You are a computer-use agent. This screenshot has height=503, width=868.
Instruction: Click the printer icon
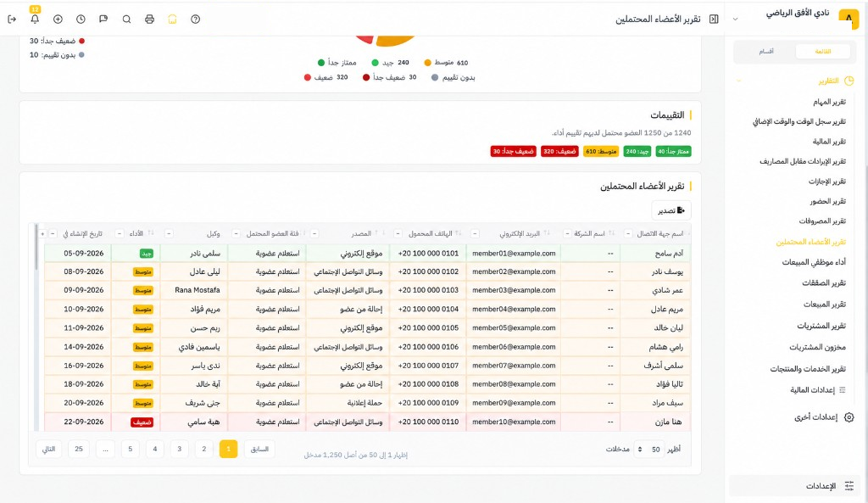point(149,19)
